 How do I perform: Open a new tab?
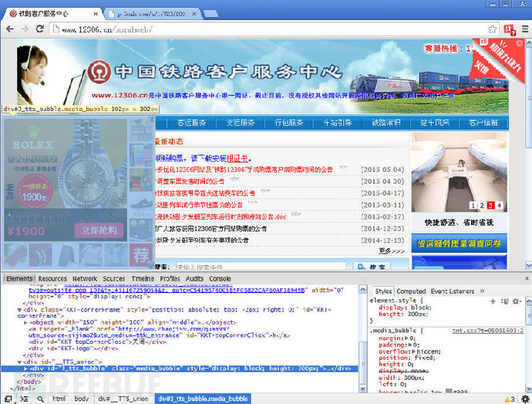tap(210, 14)
